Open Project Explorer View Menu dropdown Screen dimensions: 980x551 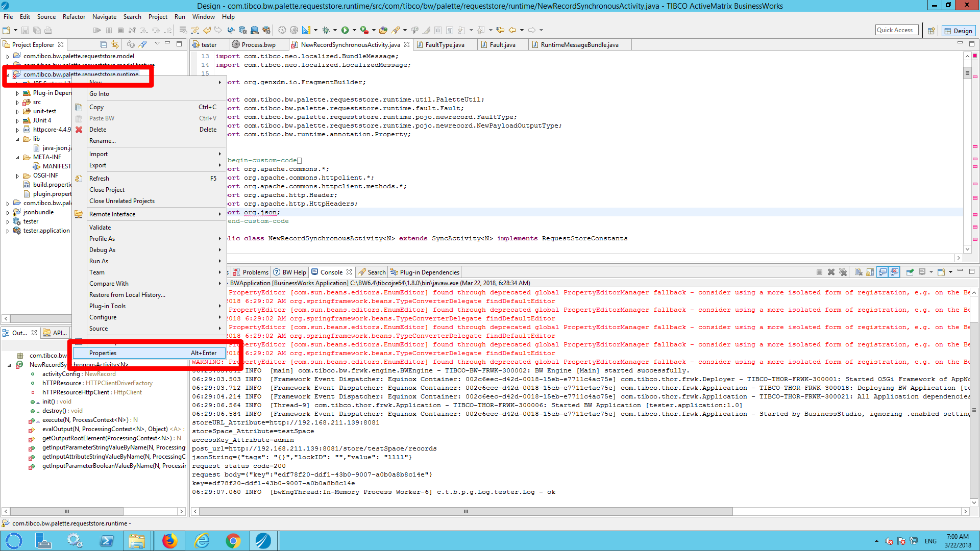[157, 44]
